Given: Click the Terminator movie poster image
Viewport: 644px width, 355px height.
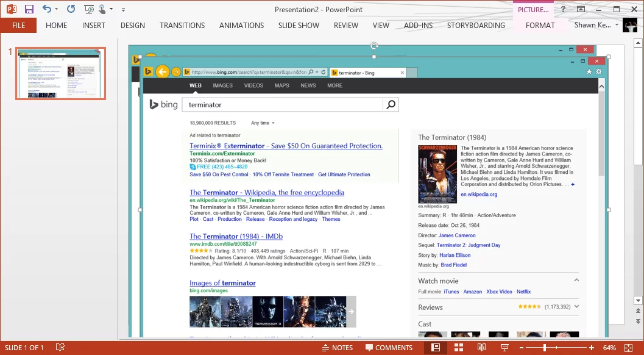Looking at the screenshot, I should [x=437, y=174].
